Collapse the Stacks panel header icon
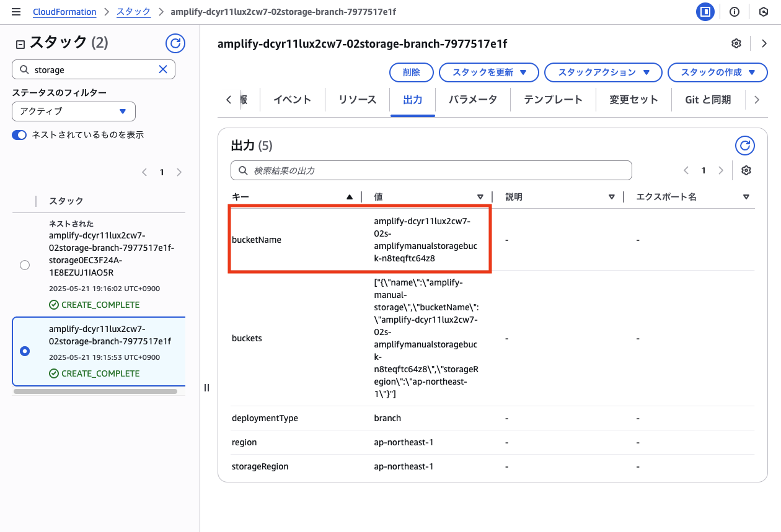The height and width of the screenshot is (532, 781). coord(20,44)
